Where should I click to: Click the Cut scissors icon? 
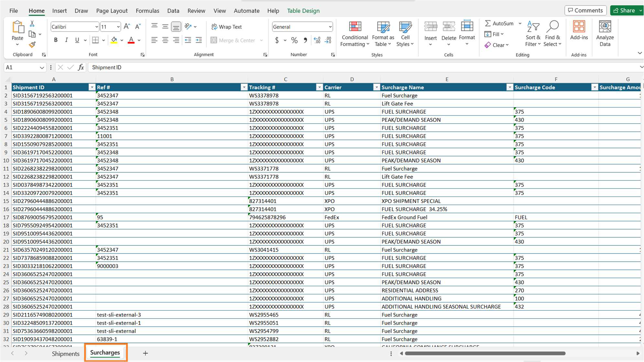click(32, 24)
